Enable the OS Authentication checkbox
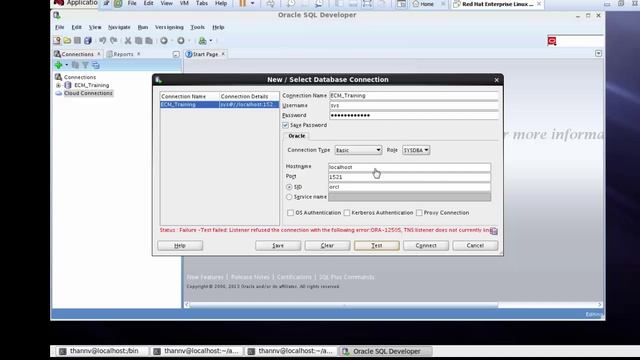 tap(290, 213)
